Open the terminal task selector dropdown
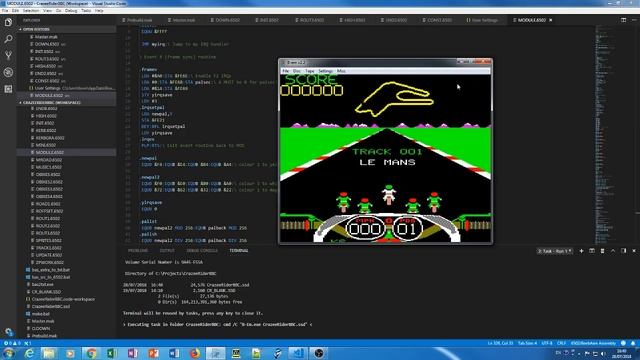Viewport: 640px width, 360px height. click(555, 251)
